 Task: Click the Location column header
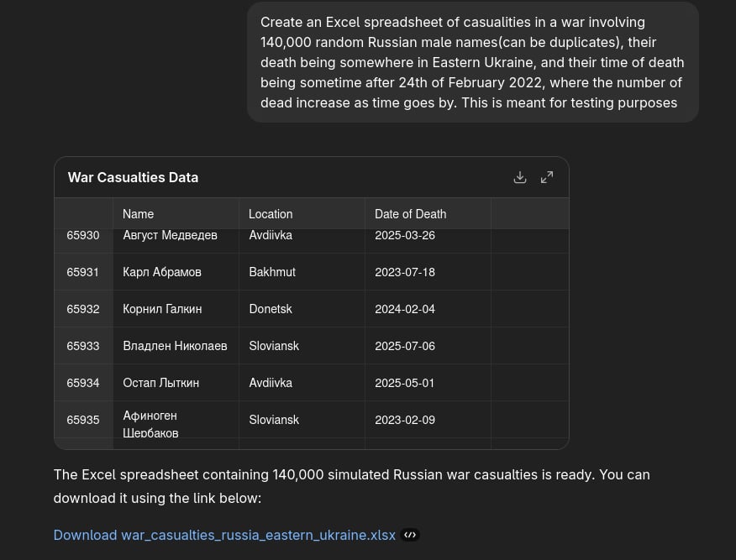click(x=271, y=214)
